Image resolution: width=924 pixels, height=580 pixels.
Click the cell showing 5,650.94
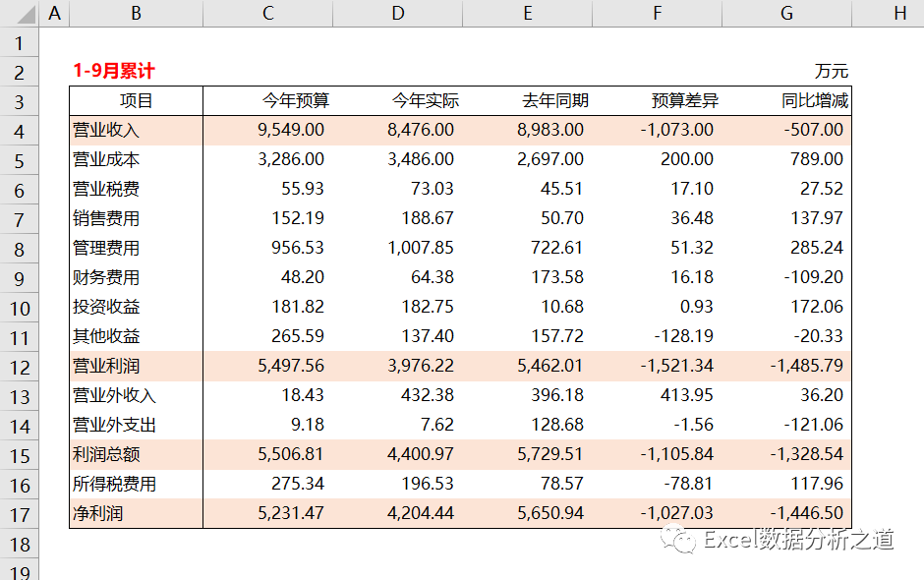coord(528,513)
